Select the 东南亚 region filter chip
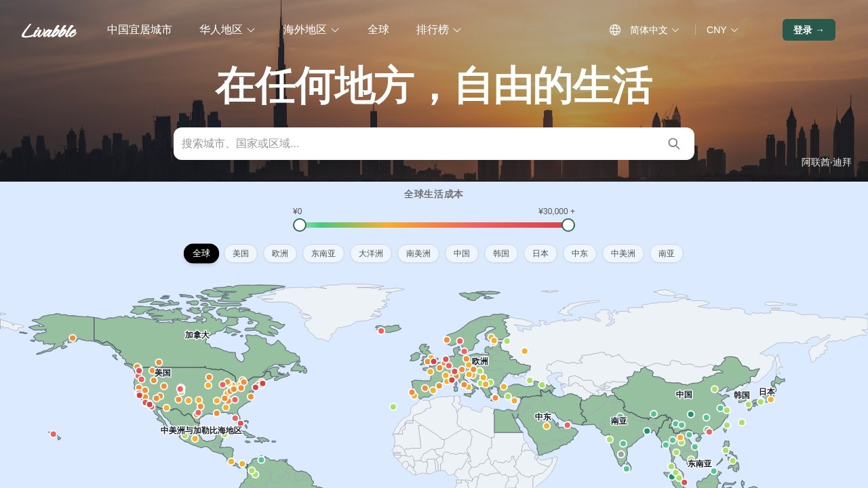Image resolution: width=868 pixels, height=488 pixels. click(x=323, y=253)
